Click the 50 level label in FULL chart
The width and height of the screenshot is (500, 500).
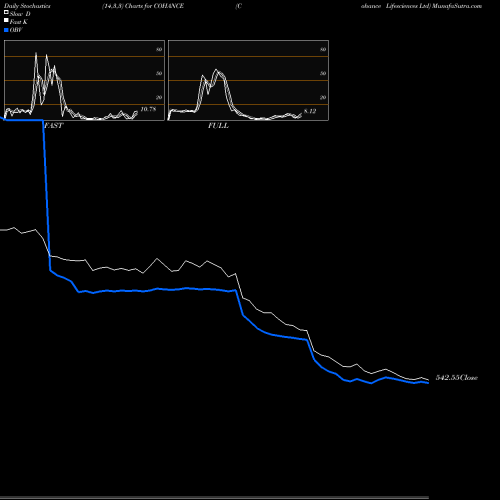(323, 73)
